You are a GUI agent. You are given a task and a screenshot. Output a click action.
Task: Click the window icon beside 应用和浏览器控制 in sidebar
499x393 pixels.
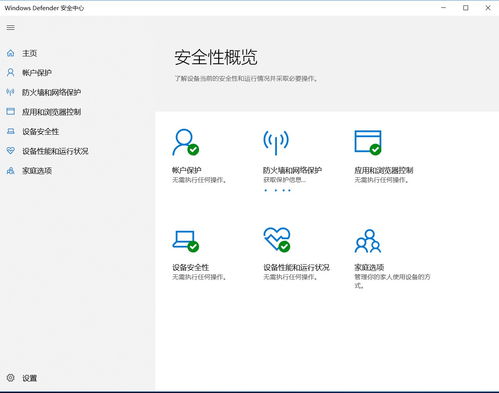coord(11,111)
